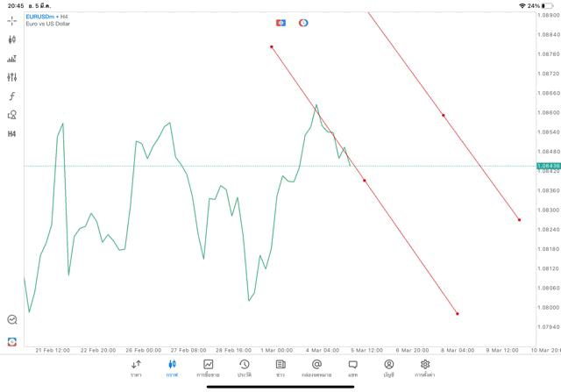The image size is (561, 392).
Task: Select the red trendline middle anchor point
Action: [365, 181]
